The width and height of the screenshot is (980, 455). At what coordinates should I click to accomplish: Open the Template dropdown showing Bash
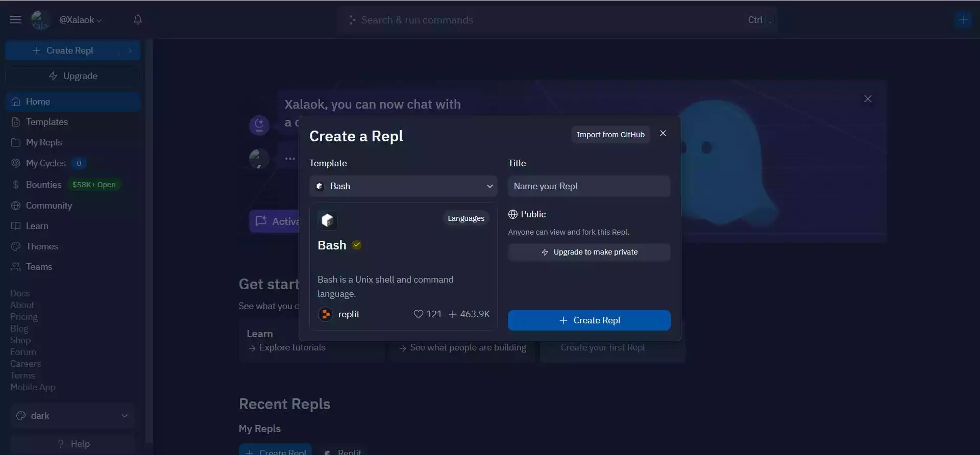[x=403, y=186]
